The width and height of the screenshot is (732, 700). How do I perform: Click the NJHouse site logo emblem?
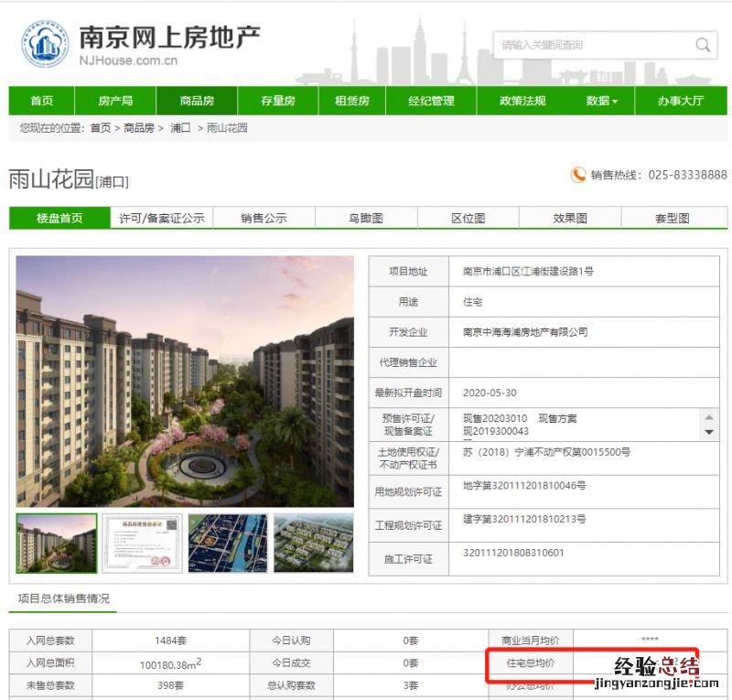(x=45, y=44)
